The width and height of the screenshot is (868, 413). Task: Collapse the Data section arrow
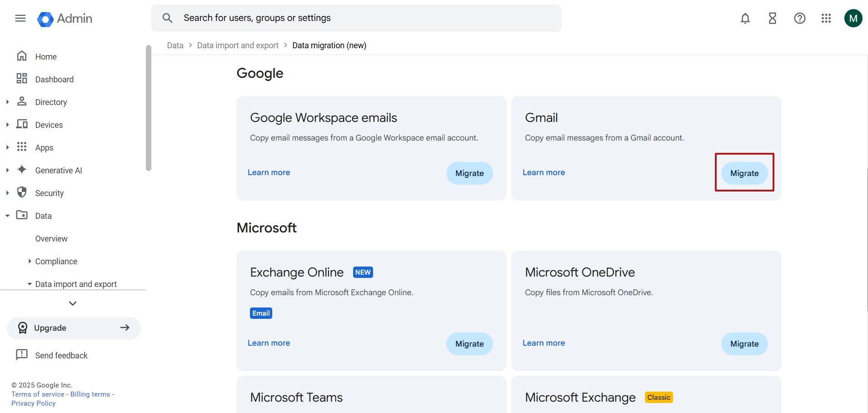pyautogui.click(x=7, y=216)
